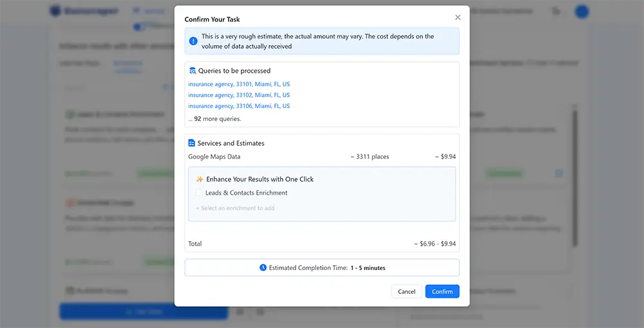Click the Outscraper logo in background page
The width and height of the screenshot is (644, 328).
point(84,11)
